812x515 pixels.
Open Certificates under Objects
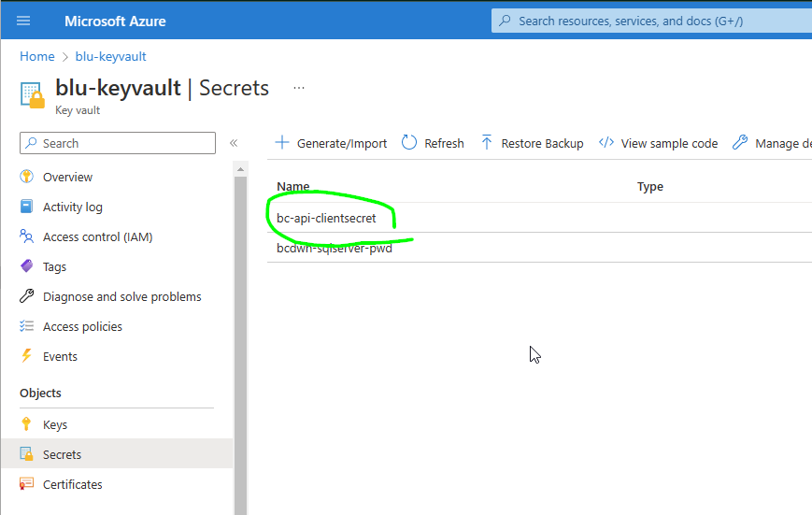(x=73, y=484)
